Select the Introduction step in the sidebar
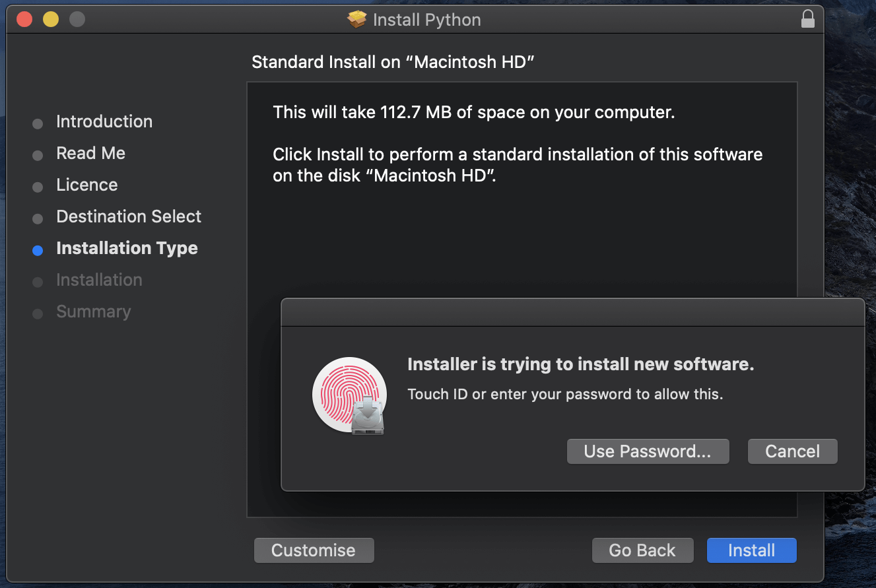876x588 pixels. [x=104, y=121]
